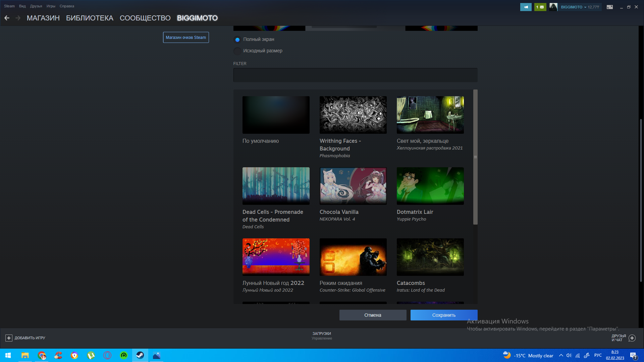Open the Игры menu
This screenshot has height=362, width=644.
click(x=51, y=6)
